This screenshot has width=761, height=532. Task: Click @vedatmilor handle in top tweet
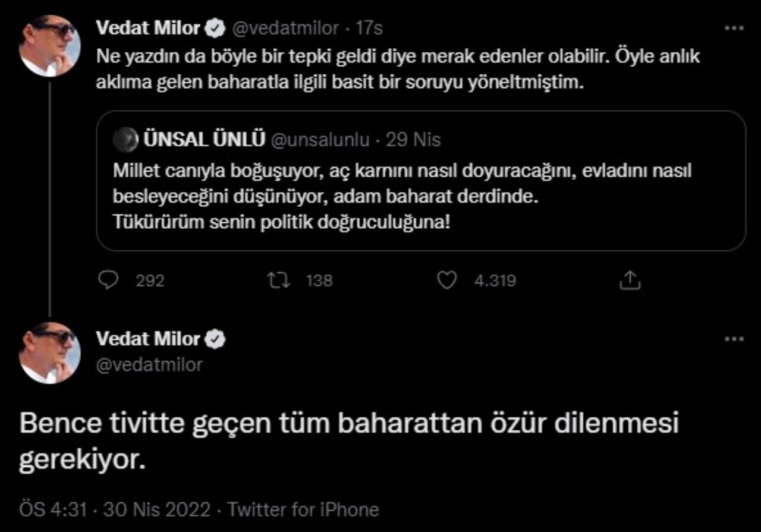tap(284, 28)
